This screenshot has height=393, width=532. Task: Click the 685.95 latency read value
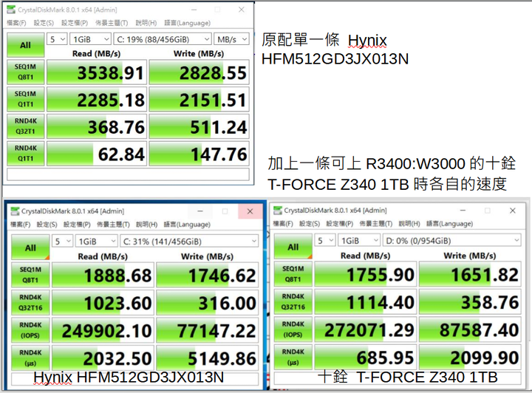pyautogui.click(x=366, y=358)
